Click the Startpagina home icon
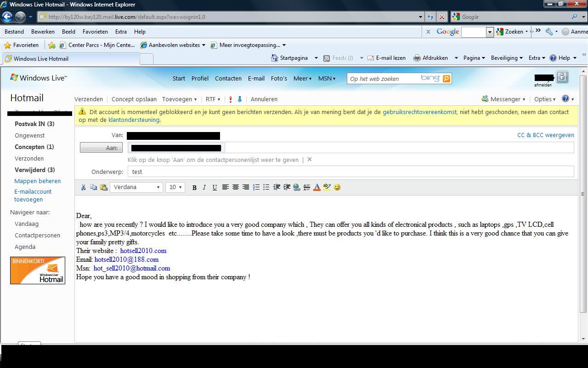Image resolution: width=588 pixels, height=368 pixels. pos(275,58)
